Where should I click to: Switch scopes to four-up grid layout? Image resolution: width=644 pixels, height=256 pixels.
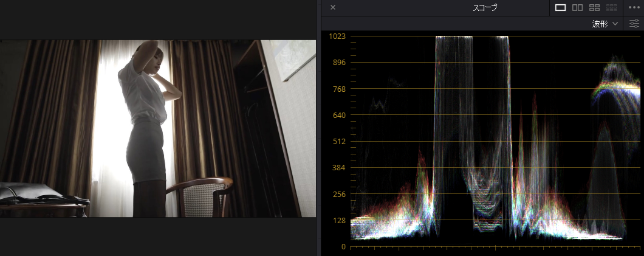point(594,7)
